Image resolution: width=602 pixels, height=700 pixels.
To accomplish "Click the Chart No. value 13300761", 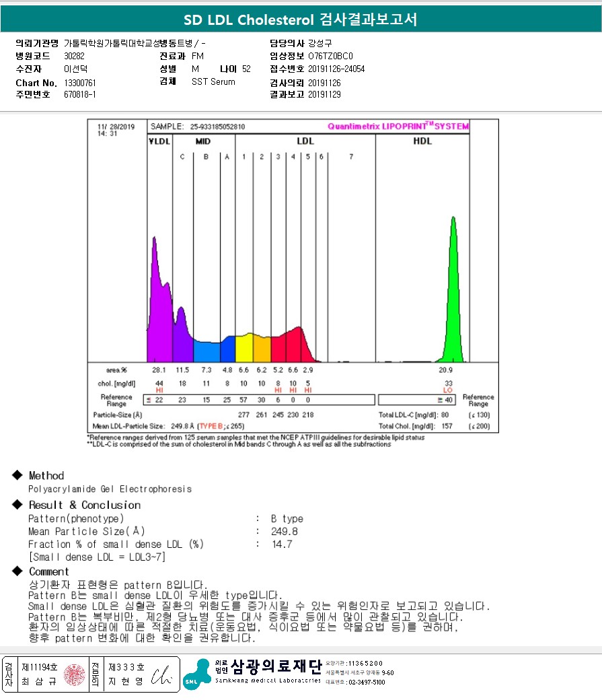I will pos(80,83).
